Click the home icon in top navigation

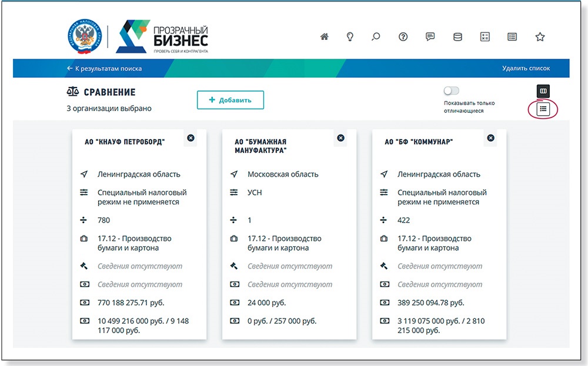[x=324, y=36]
